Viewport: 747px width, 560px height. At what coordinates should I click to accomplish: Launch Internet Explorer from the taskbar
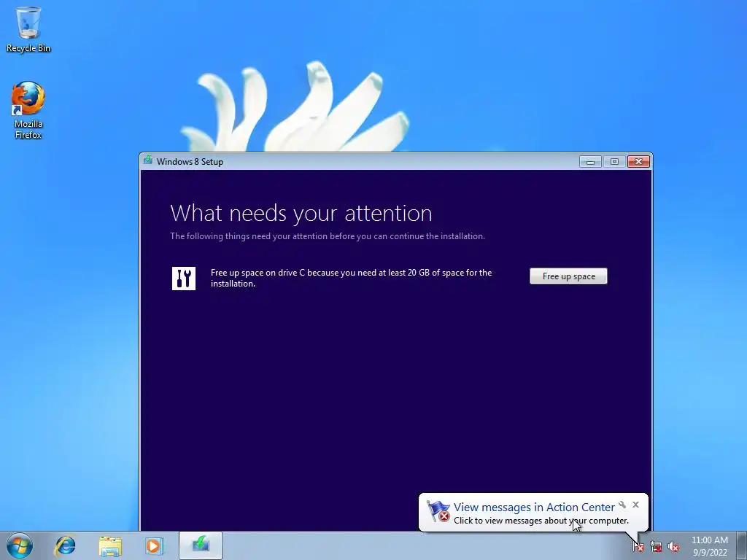(65, 545)
